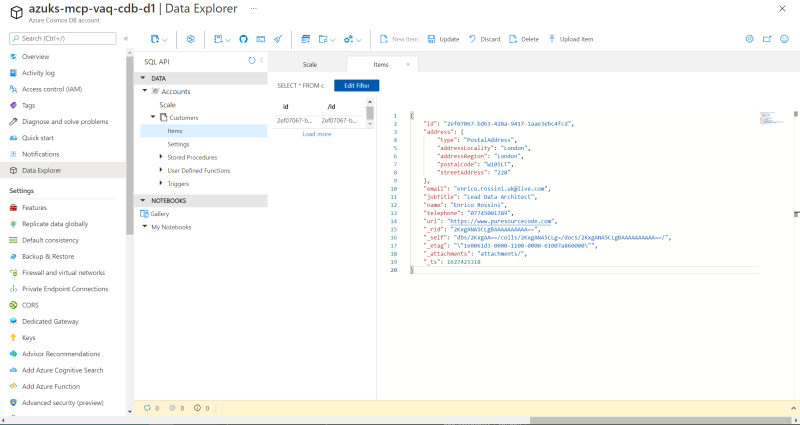Refresh the SQL API tree

(252, 60)
